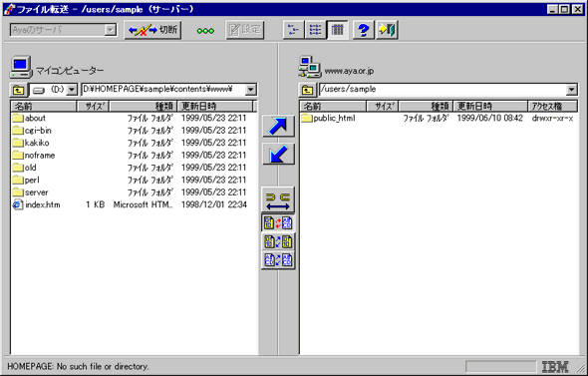Screen dimensions: 588x376
Task: Open help via question mark icon
Action: coord(364,30)
